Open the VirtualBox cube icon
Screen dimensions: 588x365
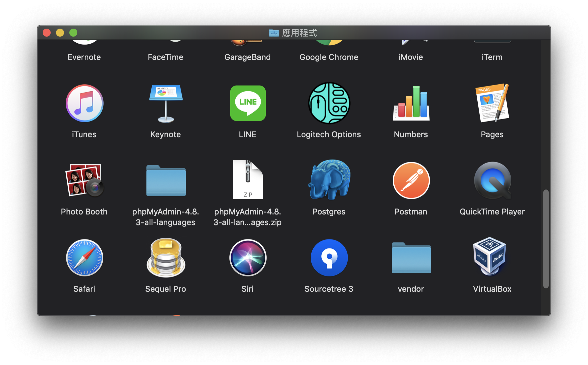pyautogui.click(x=490, y=256)
